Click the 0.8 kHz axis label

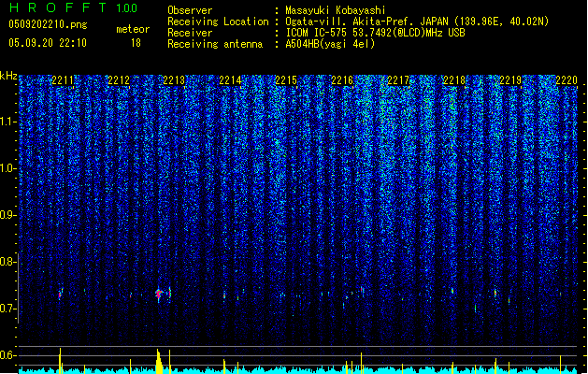click(8, 262)
